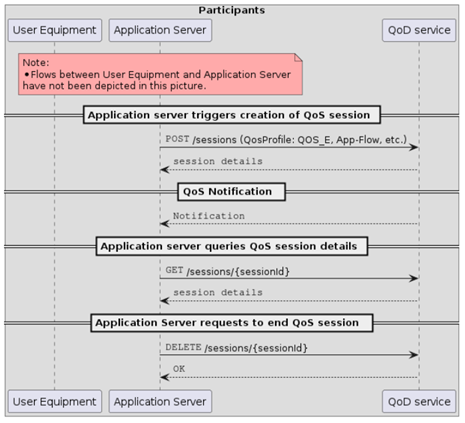The height and width of the screenshot is (423, 465).
Task: Click the arrowhead of the POST message
Action: tap(414, 147)
